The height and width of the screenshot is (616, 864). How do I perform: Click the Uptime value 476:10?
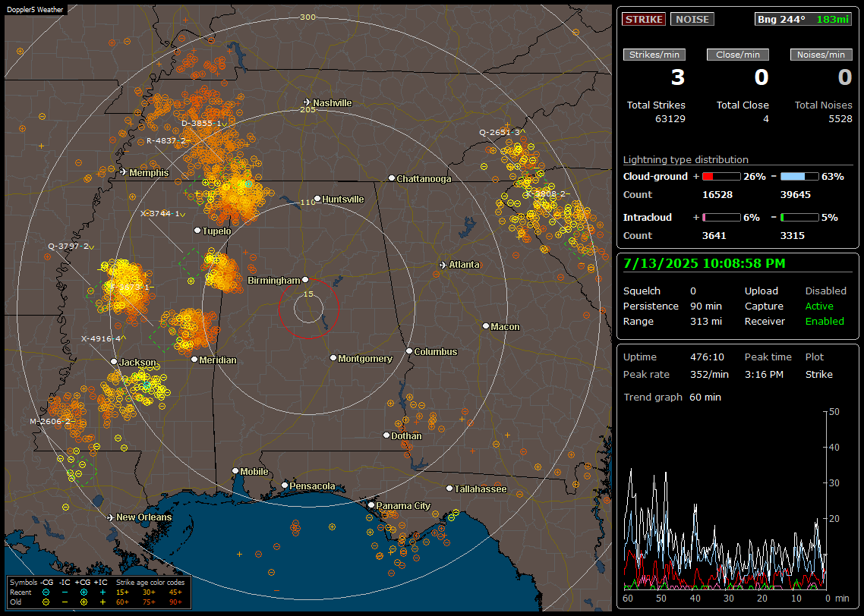point(707,357)
